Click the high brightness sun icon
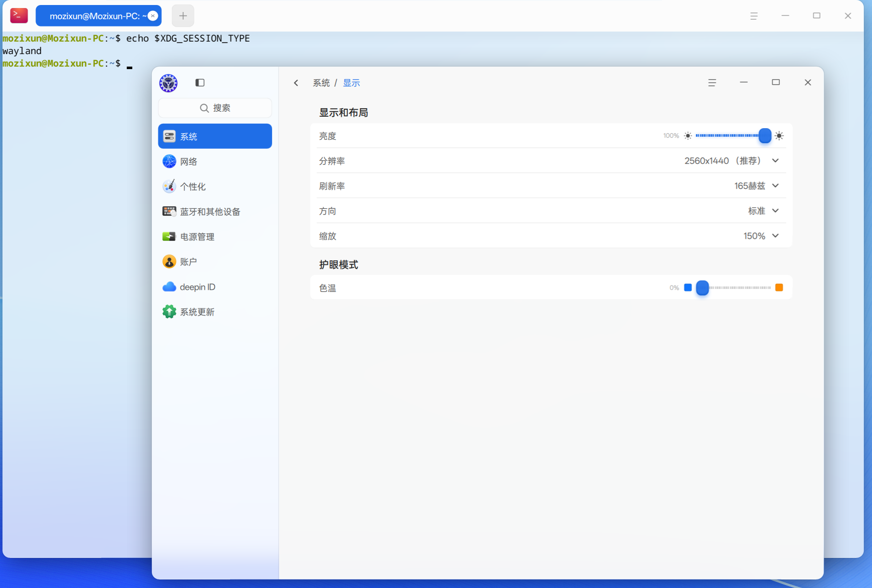 779,136
